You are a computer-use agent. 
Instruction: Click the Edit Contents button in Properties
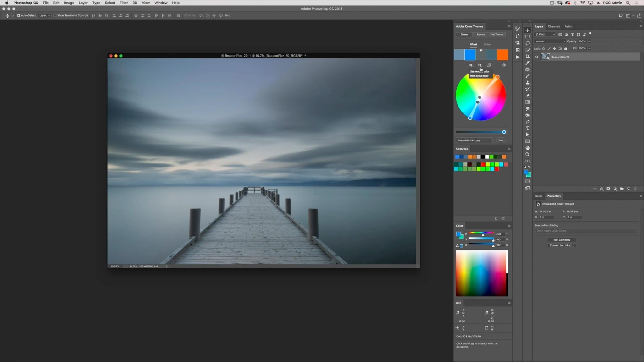[x=561, y=239]
